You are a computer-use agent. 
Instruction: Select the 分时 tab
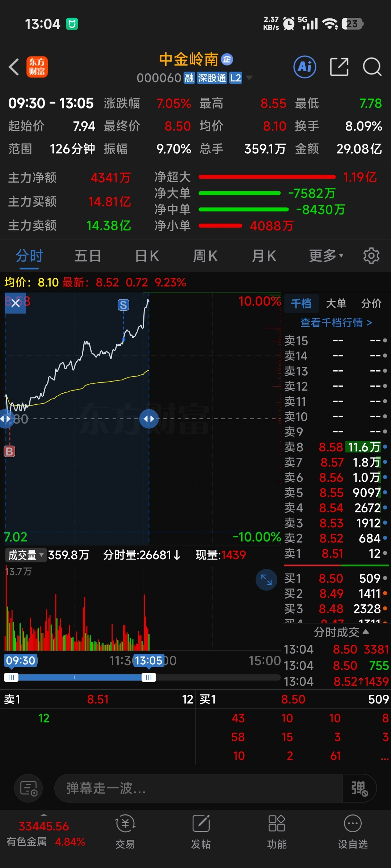point(29,256)
